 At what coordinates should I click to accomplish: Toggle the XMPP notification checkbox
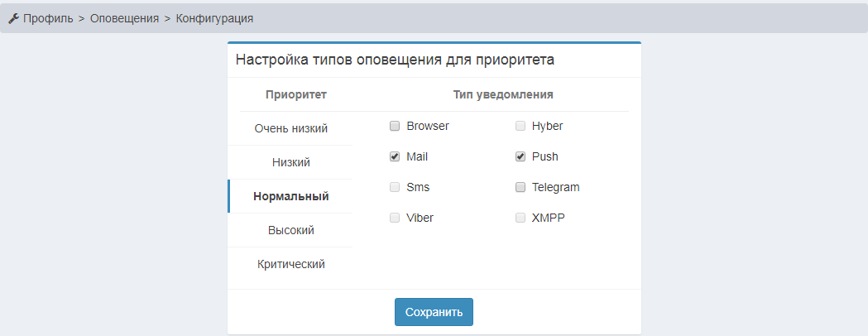click(520, 218)
